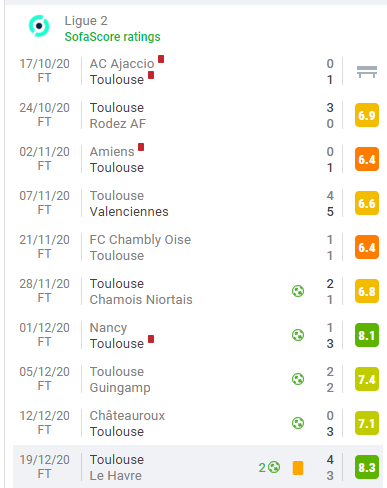Viewport: 387px width, 488px height.
Task: Select the 6.9 rating badge for Rodez AF match
Action: pyautogui.click(x=367, y=115)
